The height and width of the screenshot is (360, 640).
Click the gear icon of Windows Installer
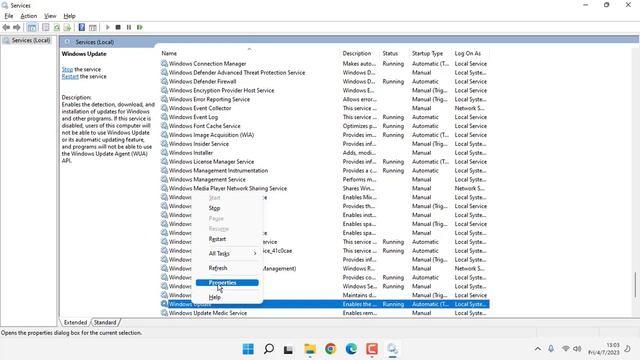pos(164,152)
